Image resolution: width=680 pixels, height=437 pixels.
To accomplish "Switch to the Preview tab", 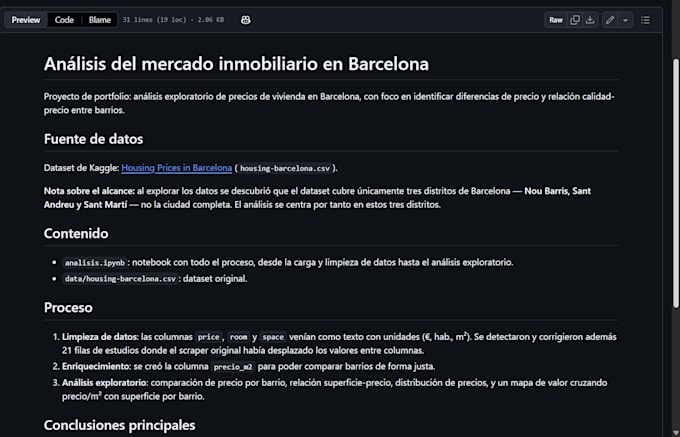I will click(26, 20).
